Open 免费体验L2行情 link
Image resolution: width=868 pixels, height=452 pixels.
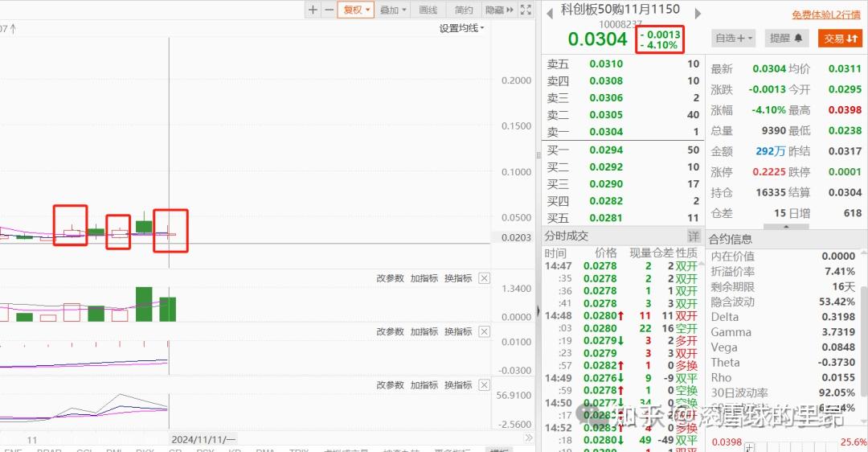[826, 14]
